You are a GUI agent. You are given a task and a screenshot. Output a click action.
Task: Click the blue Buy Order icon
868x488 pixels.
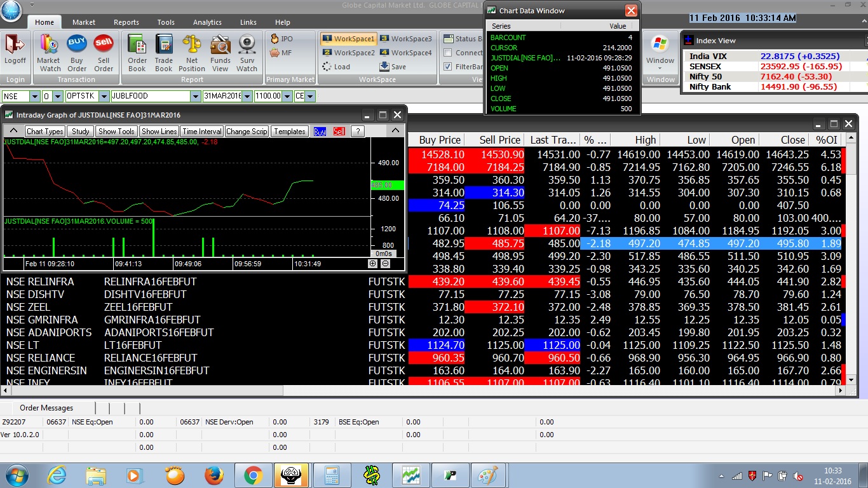[77, 52]
